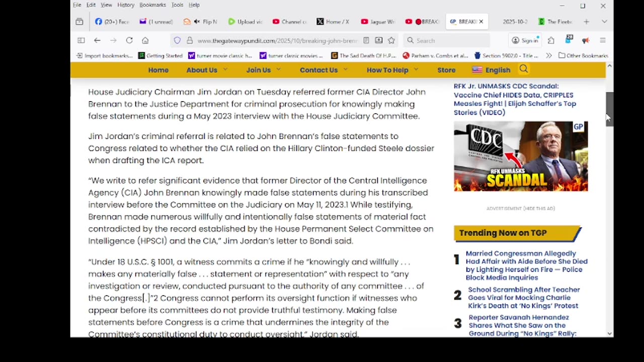Switch to The Fleetwood tab
Screen dimensions: 644x362
pyautogui.click(x=555, y=22)
